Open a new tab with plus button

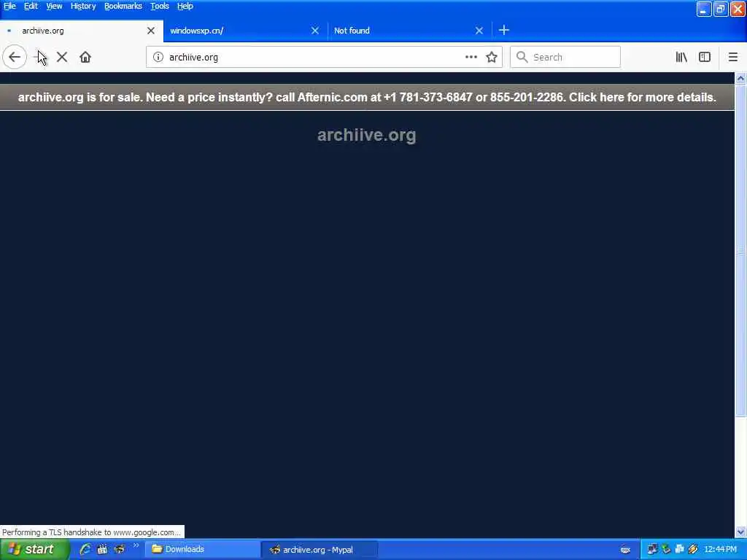tap(504, 31)
